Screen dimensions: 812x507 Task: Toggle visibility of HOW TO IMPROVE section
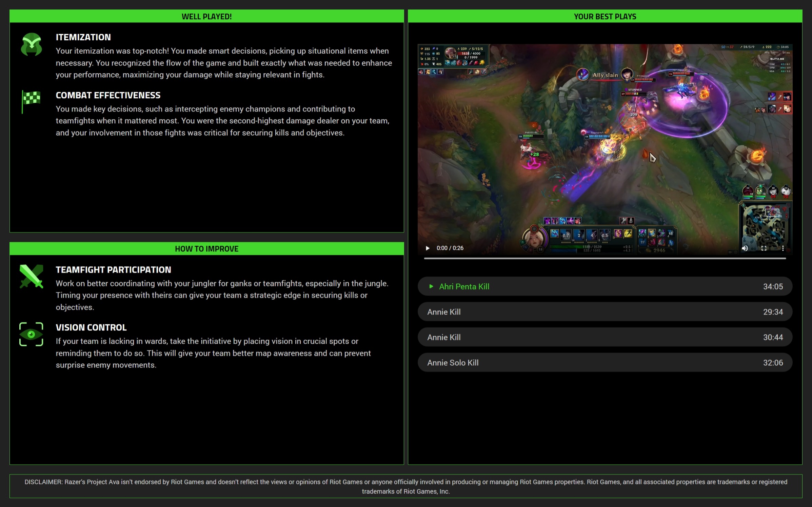tap(207, 248)
